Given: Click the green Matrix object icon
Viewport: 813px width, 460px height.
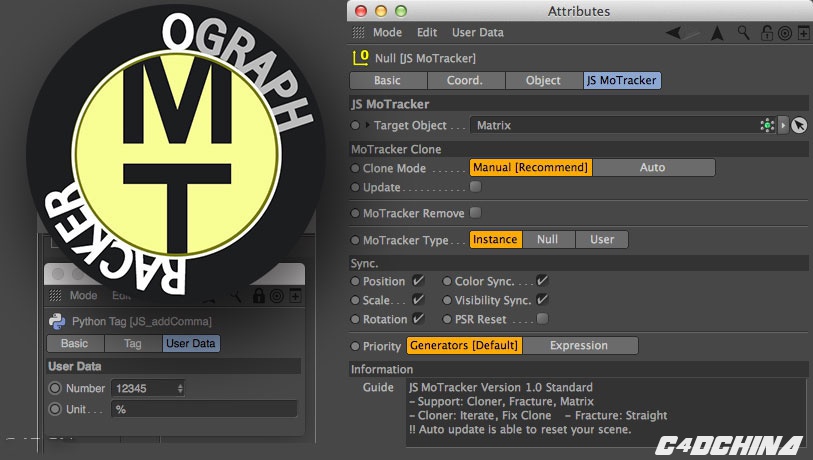Looking at the screenshot, I should (767, 125).
